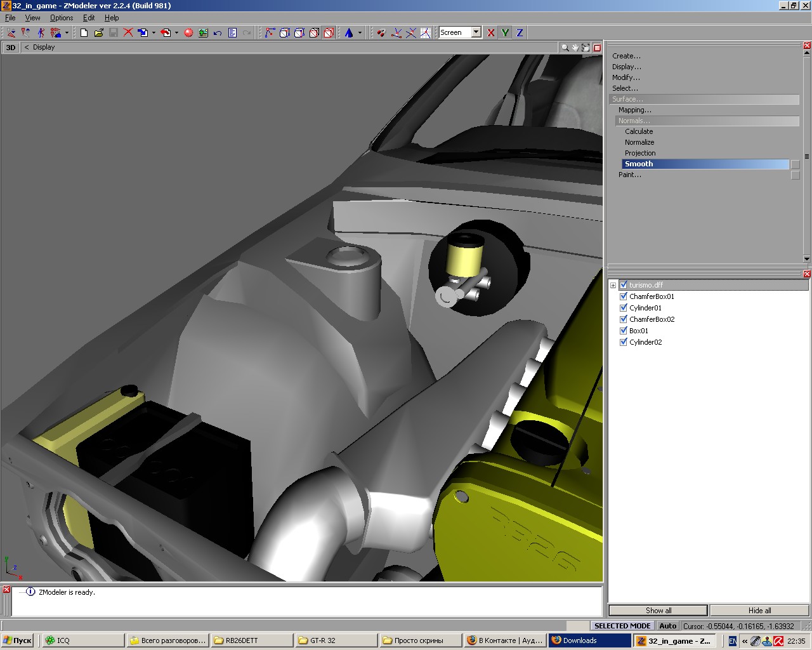
Task: Toggle the blue Z axis lock button
Action: pos(520,32)
